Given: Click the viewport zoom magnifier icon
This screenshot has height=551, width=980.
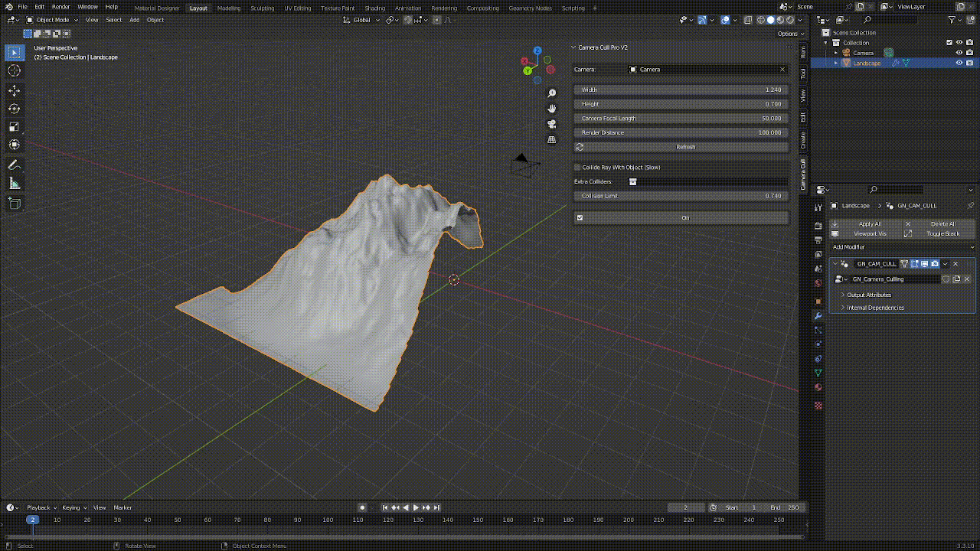Looking at the screenshot, I should coord(551,93).
